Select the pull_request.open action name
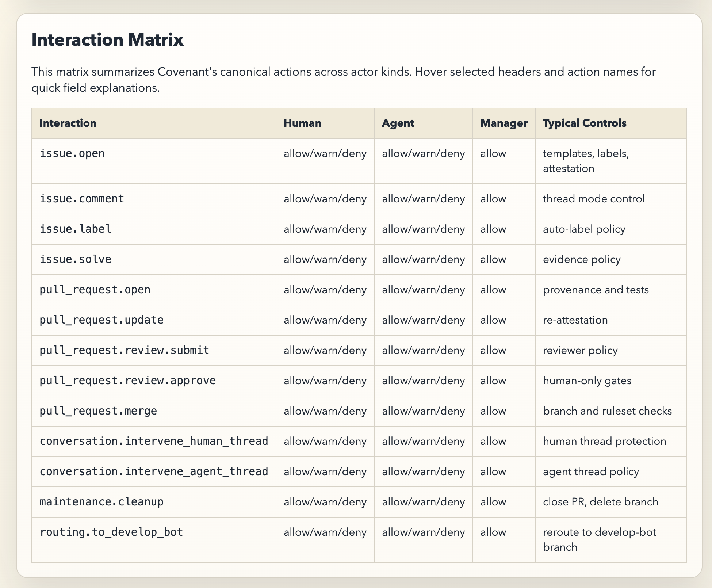712x588 pixels. pos(95,290)
